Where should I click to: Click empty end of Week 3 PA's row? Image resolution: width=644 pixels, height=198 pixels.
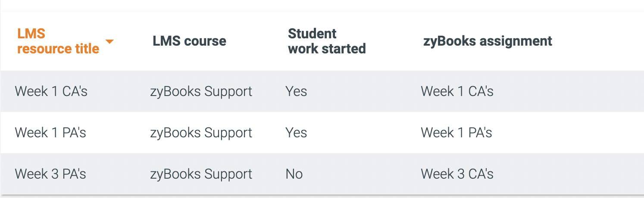(x=569, y=174)
